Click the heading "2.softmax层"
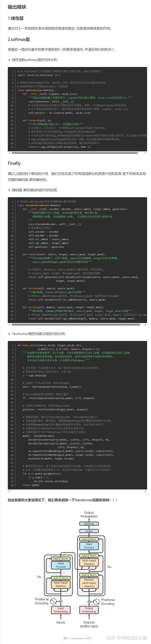 point(19,39)
